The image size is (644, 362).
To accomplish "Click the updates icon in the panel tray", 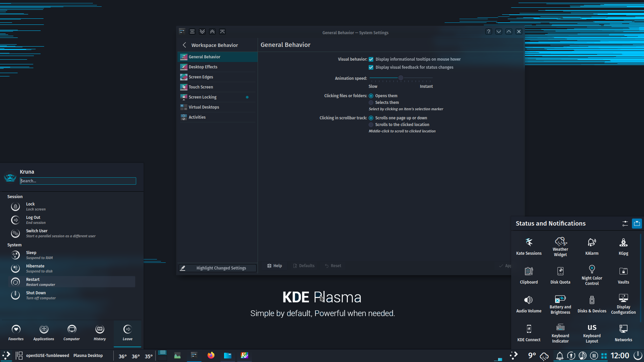I will click(x=571, y=356).
